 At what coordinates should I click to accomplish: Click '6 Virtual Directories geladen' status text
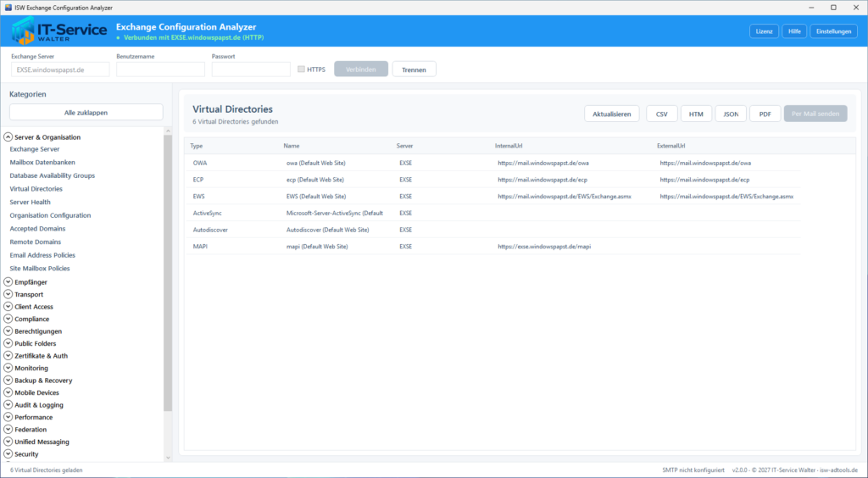click(x=47, y=470)
